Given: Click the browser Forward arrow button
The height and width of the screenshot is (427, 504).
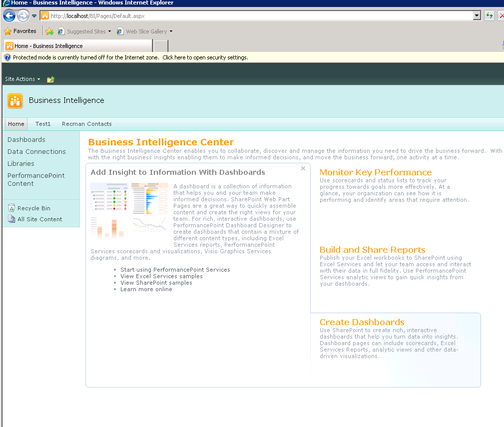Looking at the screenshot, I should pyautogui.click(x=23, y=16).
